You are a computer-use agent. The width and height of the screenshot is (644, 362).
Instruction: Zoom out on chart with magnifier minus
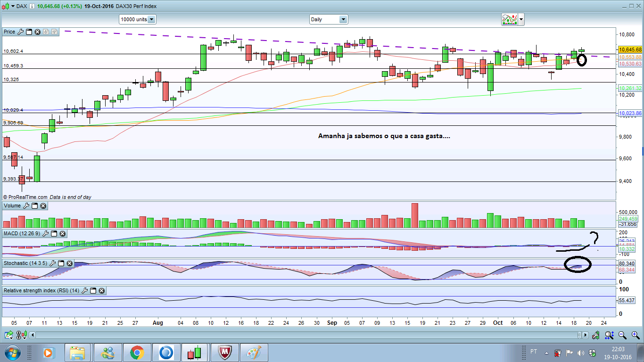tap(622, 335)
